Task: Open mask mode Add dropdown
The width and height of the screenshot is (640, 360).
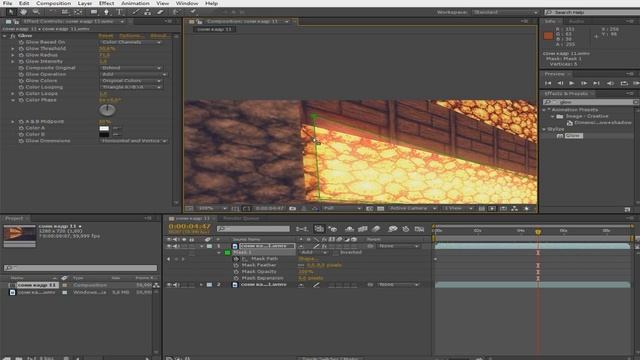Action: pos(313,253)
